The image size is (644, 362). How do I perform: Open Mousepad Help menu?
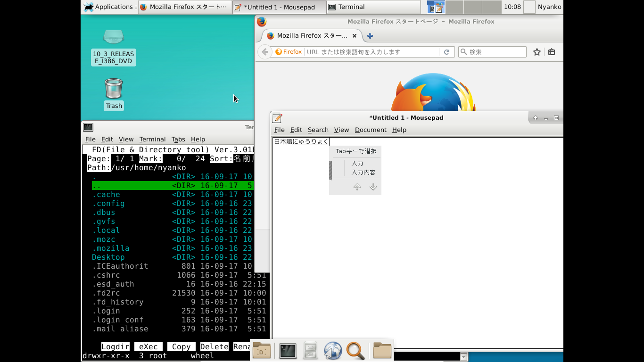[x=399, y=130]
